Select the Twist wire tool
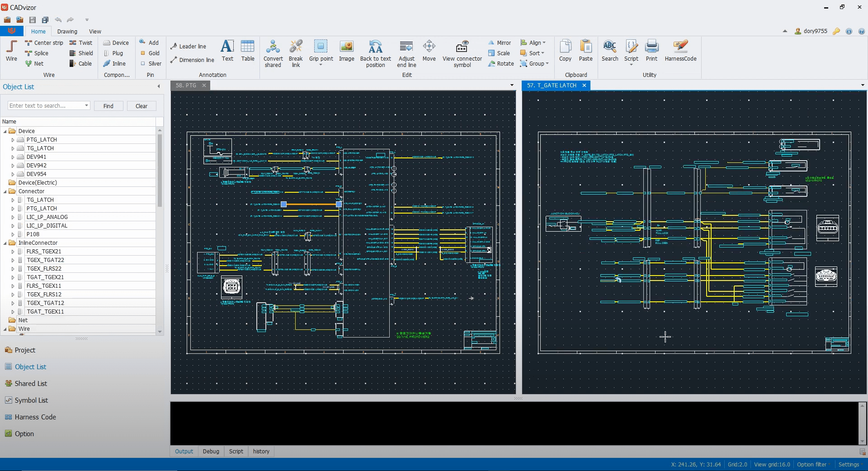Screen dimensions: 868x471 pyautogui.click(x=81, y=43)
